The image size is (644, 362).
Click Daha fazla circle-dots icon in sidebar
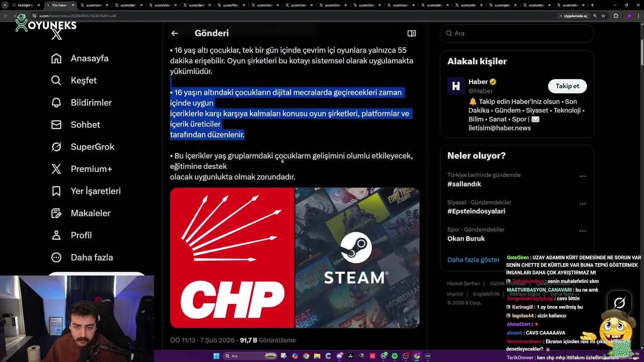click(56, 257)
